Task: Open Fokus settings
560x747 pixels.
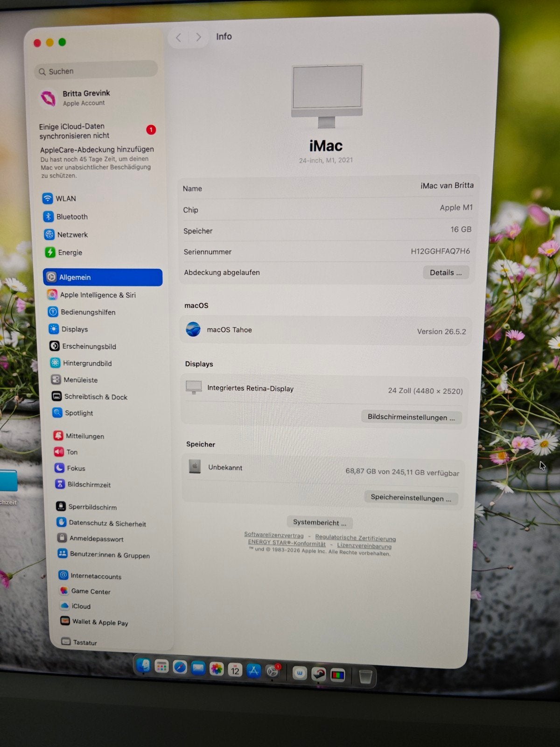Action: pos(70,468)
